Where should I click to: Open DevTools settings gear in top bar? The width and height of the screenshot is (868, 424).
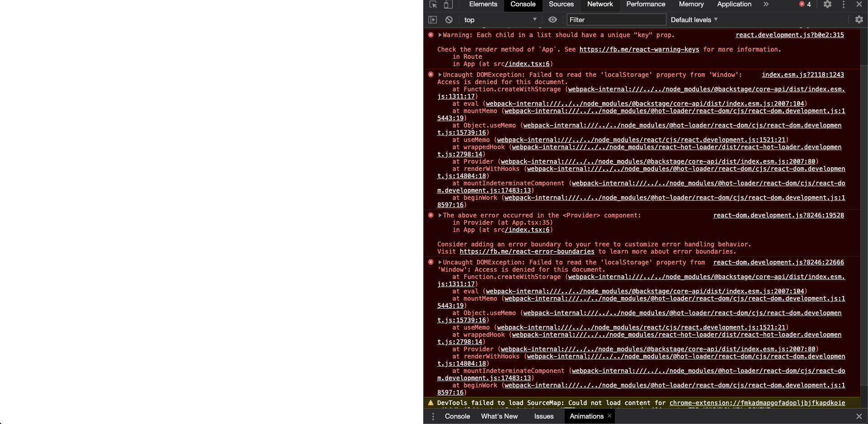pos(827,4)
